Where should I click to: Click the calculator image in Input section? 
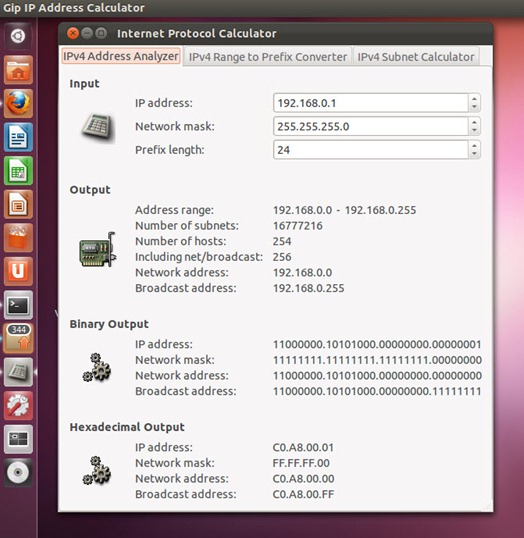98,128
